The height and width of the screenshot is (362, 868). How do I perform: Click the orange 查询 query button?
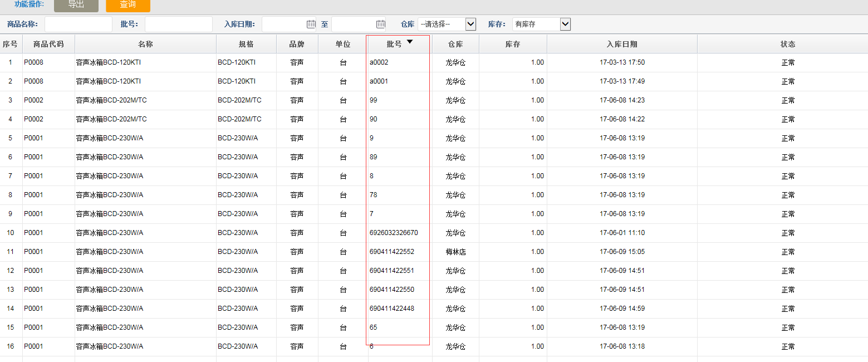(128, 4)
